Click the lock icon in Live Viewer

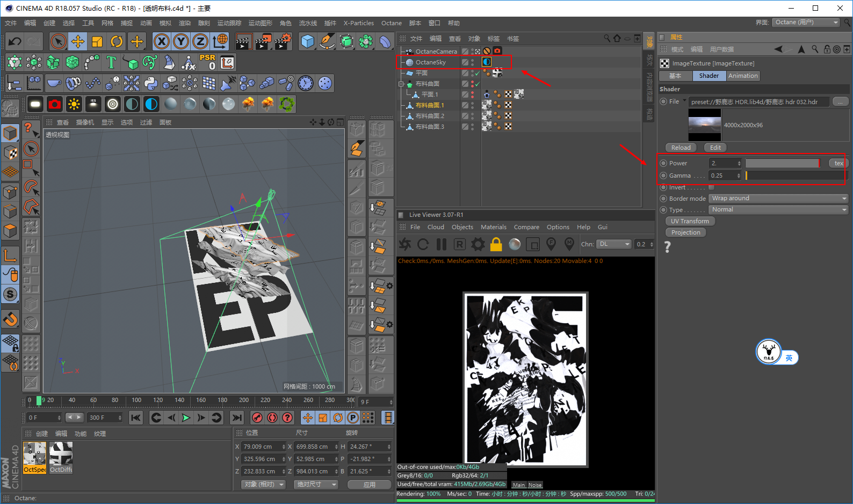tap(496, 245)
